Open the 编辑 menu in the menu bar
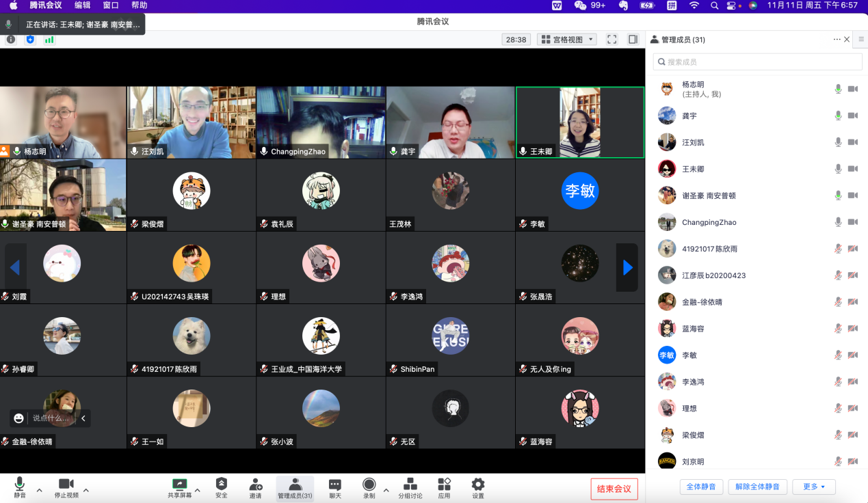 point(82,5)
